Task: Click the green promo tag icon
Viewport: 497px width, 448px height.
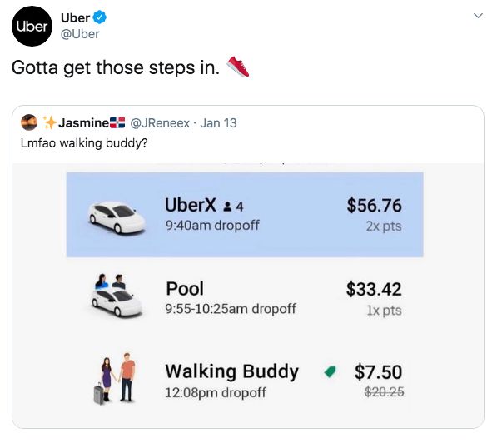Action: click(330, 371)
